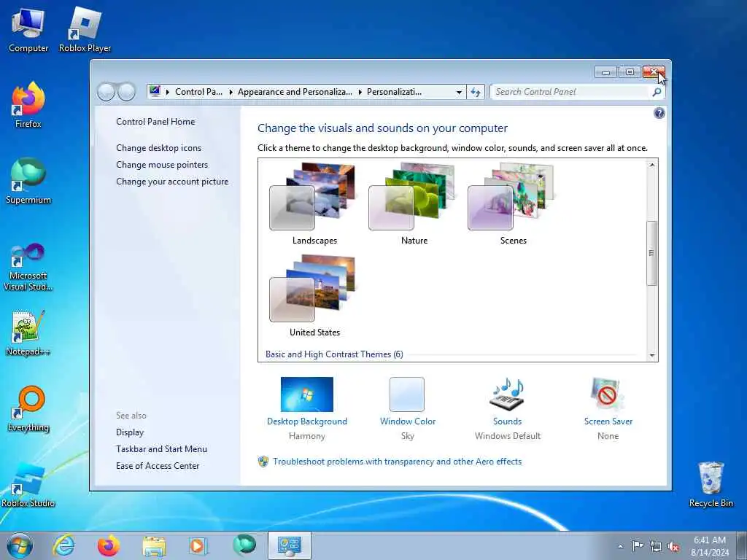747x560 pixels.
Task: Click the Window Color swatch icon
Action: click(407, 394)
